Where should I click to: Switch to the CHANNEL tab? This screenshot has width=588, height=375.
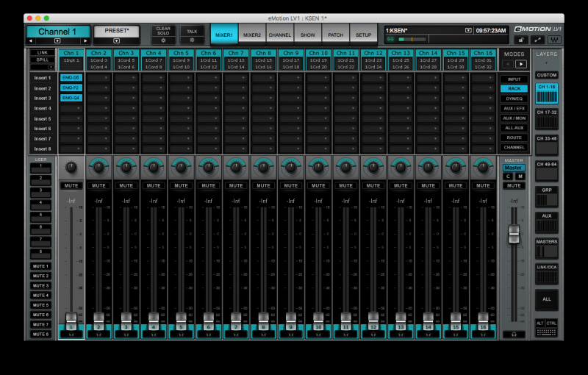pos(280,35)
